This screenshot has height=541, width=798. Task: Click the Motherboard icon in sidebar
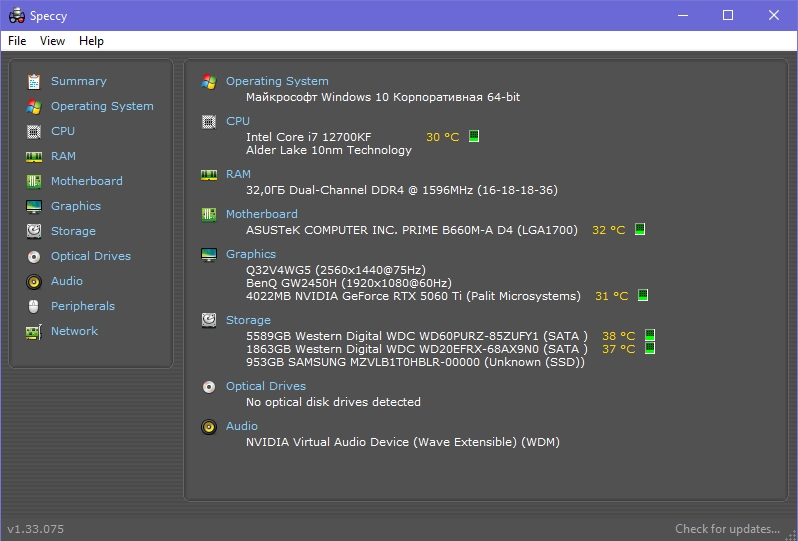pyautogui.click(x=34, y=181)
